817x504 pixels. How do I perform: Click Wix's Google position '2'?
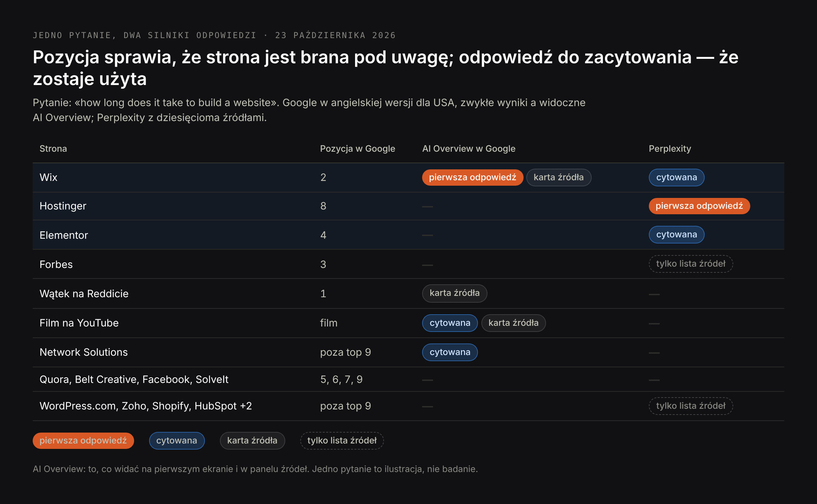tap(323, 177)
